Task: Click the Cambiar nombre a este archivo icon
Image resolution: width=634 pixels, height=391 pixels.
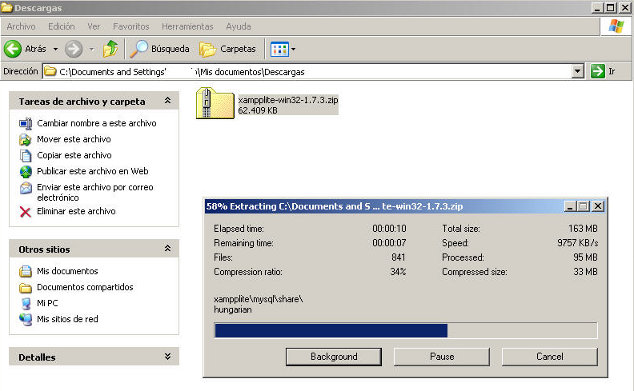Action: pyautogui.click(x=25, y=123)
